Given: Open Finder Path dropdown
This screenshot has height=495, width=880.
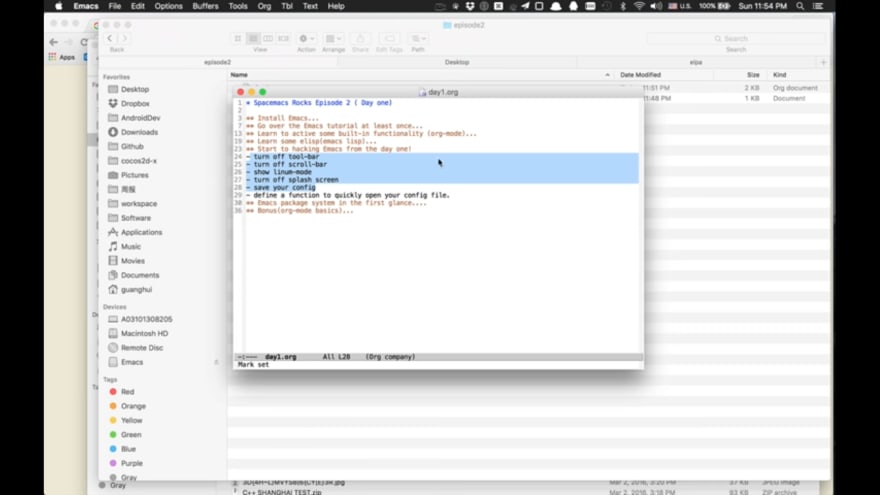Looking at the screenshot, I should point(418,38).
